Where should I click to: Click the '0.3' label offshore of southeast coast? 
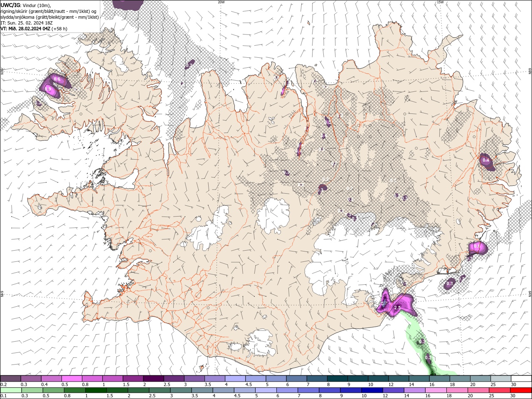point(449,284)
